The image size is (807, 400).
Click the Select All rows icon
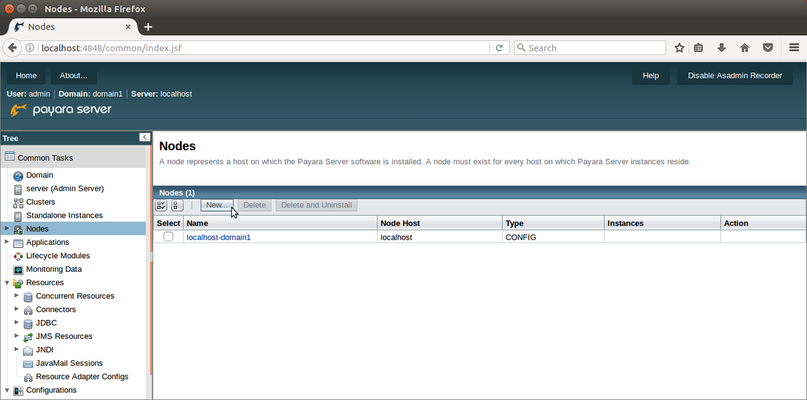[161, 205]
